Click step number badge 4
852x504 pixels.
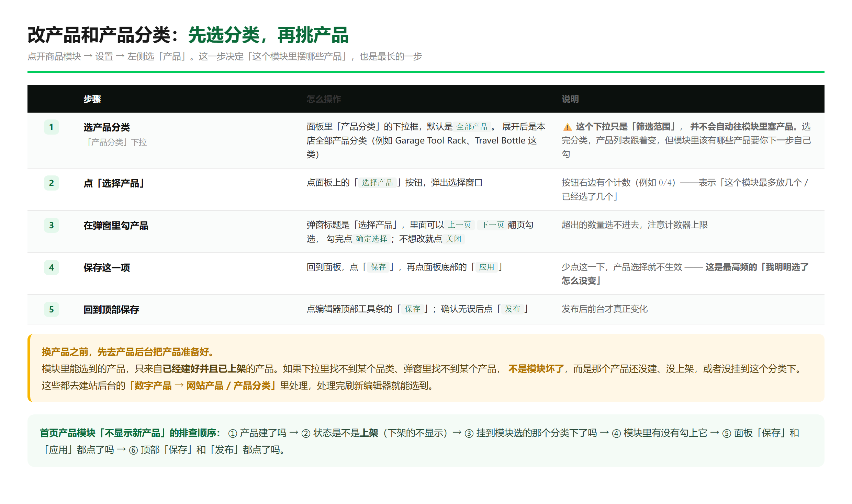click(52, 267)
